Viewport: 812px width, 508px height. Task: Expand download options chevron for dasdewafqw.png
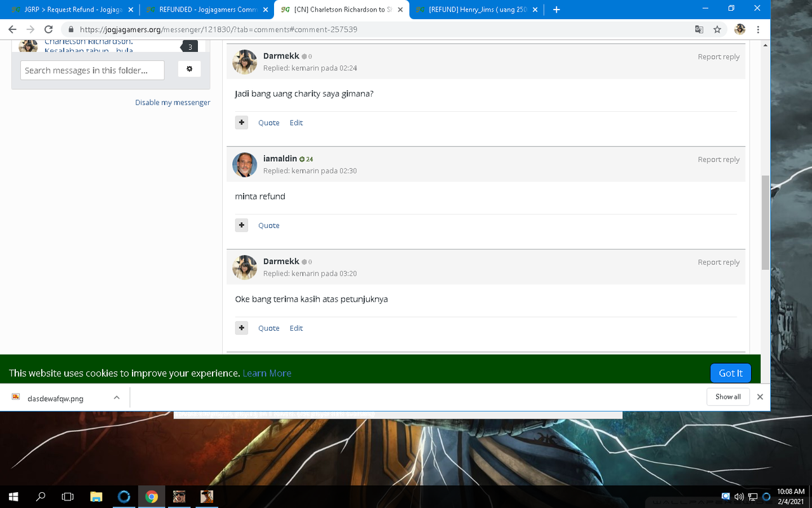[117, 398]
